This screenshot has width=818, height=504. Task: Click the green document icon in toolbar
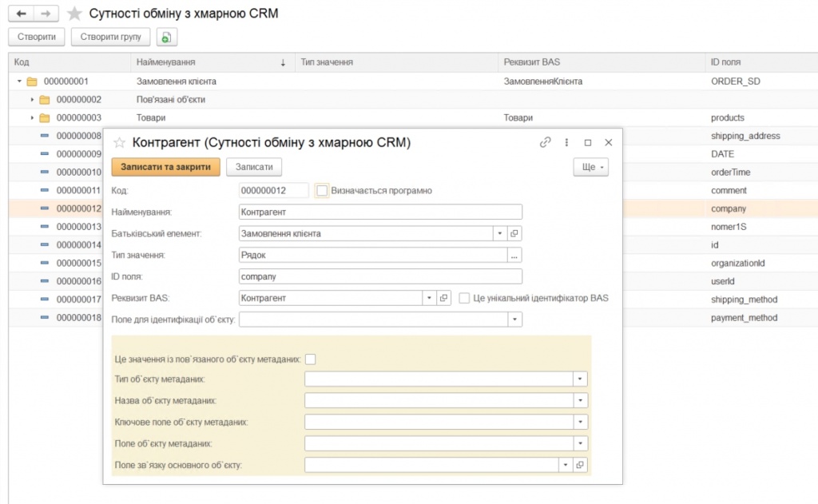click(167, 37)
